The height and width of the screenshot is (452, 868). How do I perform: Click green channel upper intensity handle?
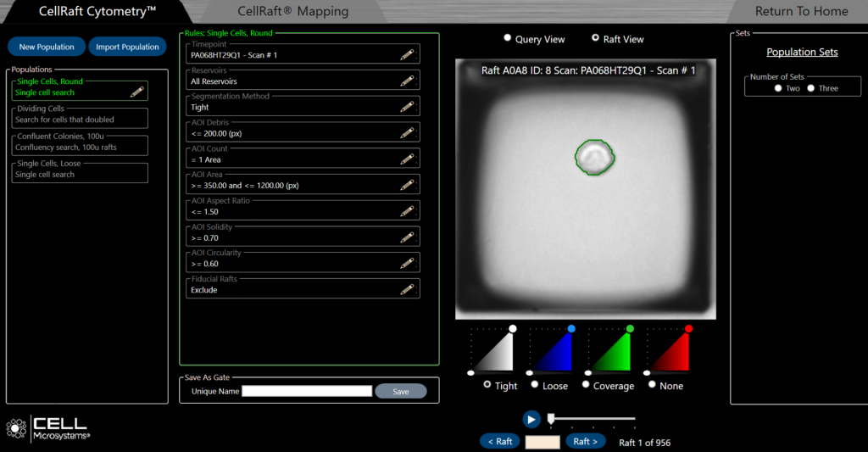point(630,329)
